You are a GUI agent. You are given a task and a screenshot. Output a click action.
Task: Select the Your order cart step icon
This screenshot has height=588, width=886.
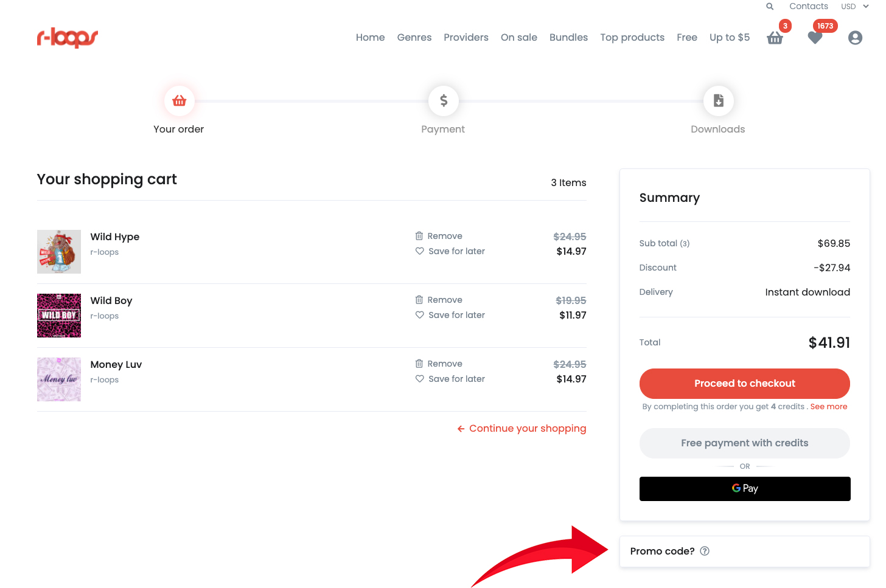pos(178,100)
